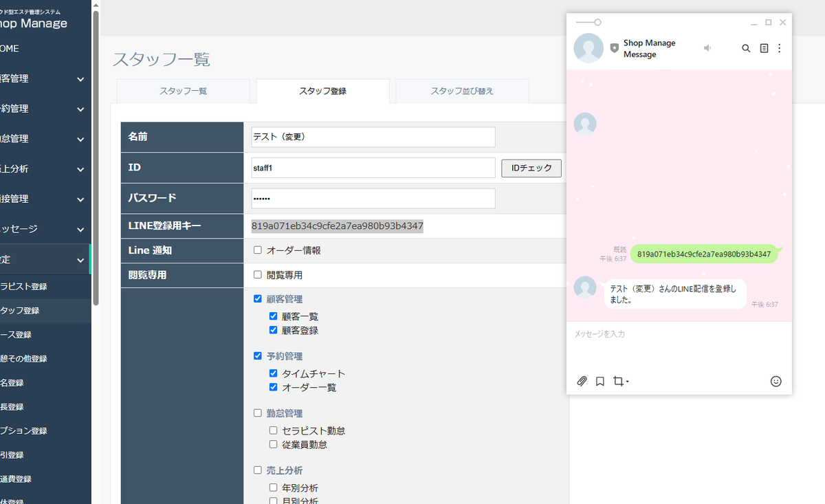The image size is (825, 504).
Task: Open the Keep bookmark icon in chat
Action: 599,381
